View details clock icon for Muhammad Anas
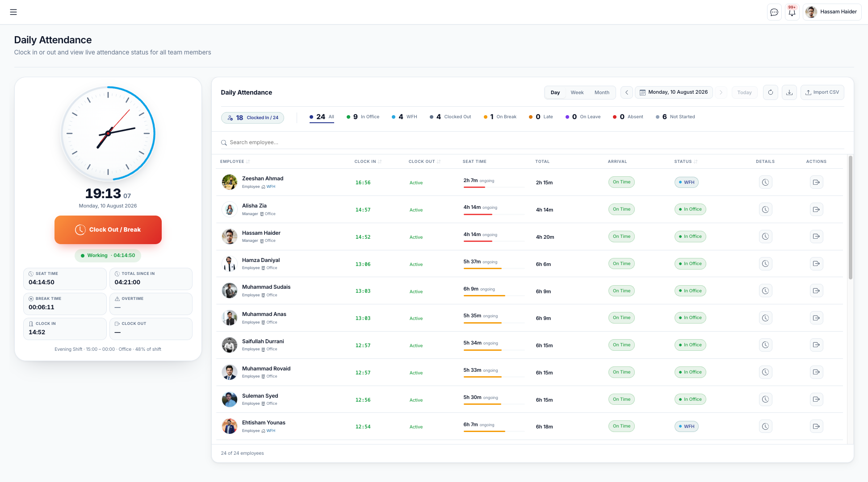This screenshot has height=482, width=868. click(x=766, y=318)
